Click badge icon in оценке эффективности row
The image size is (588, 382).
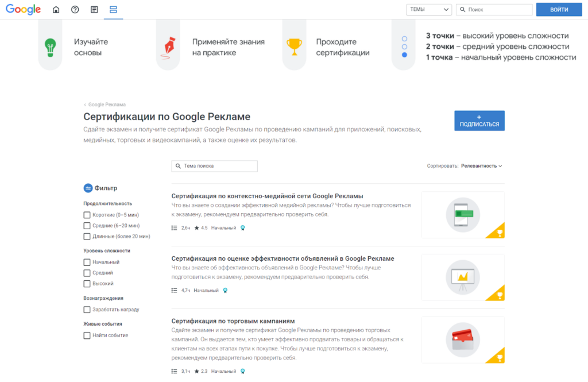pyautogui.click(x=225, y=290)
